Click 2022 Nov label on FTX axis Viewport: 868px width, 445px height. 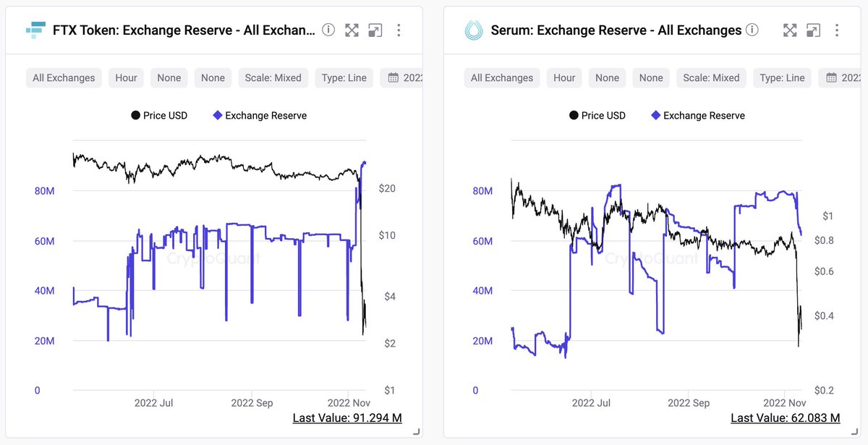(349, 403)
